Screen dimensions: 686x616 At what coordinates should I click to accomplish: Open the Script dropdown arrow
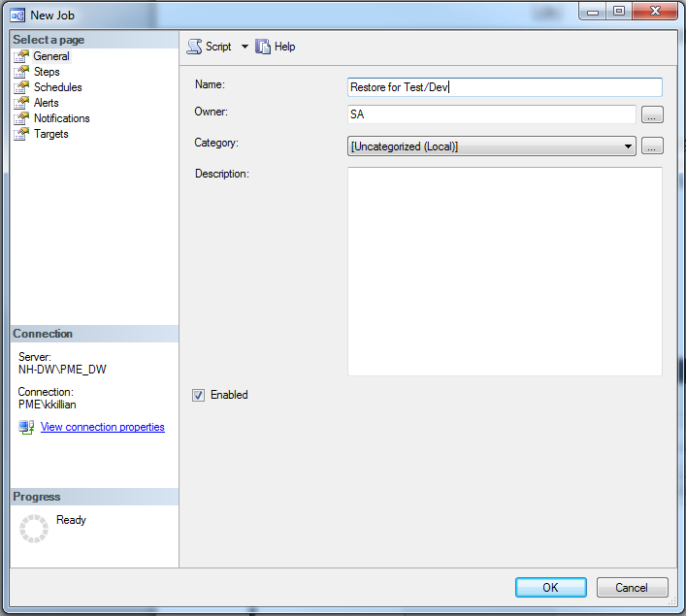click(x=245, y=47)
